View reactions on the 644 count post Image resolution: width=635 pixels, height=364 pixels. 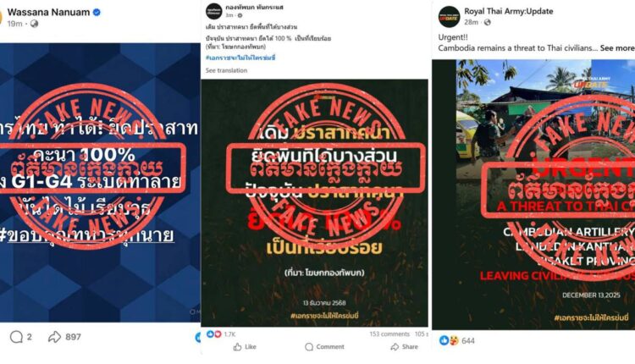point(449,340)
